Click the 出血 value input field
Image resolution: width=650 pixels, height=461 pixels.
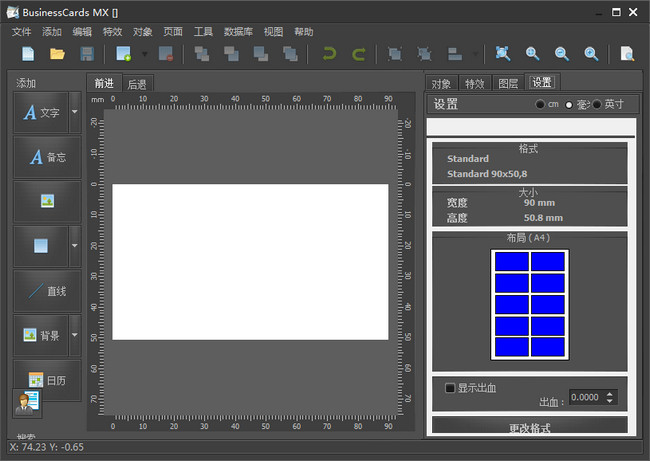pos(586,397)
